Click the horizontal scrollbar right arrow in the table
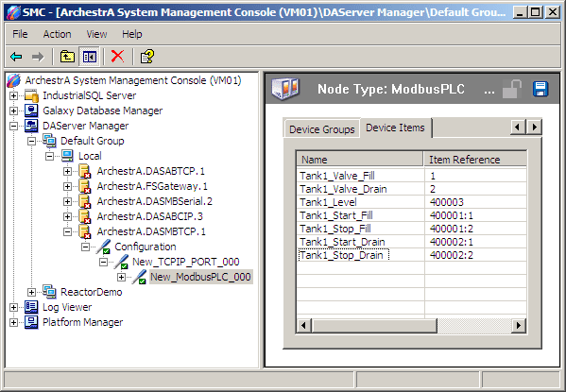 pyautogui.click(x=519, y=326)
